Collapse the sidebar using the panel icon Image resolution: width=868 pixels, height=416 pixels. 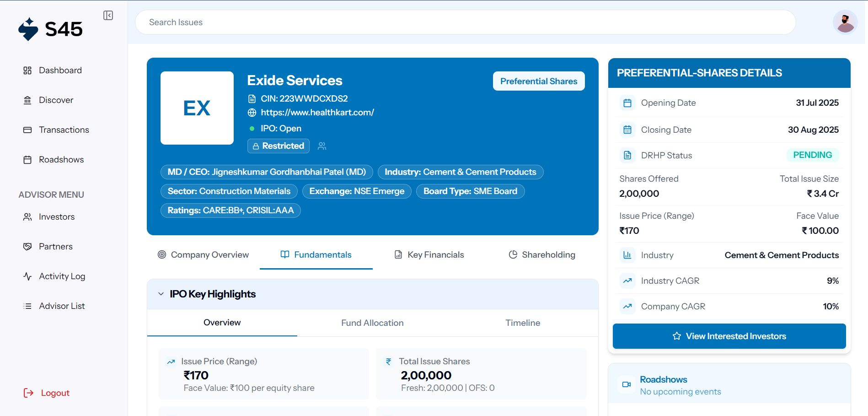click(x=108, y=16)
